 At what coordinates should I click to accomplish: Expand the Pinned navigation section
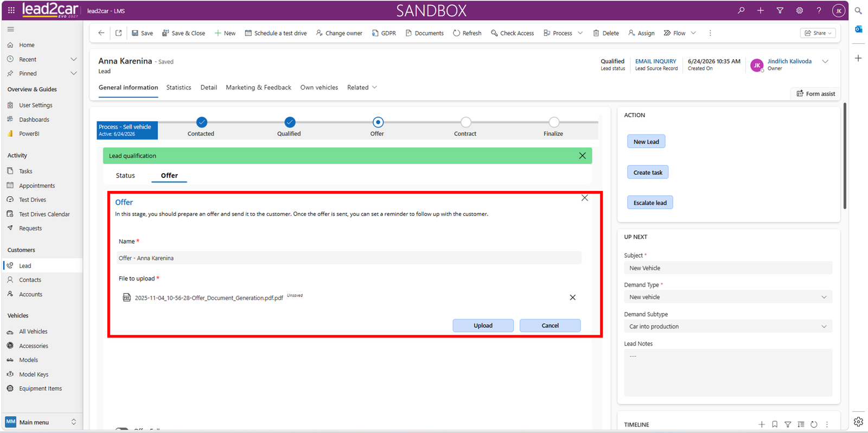tap(74, 73)
